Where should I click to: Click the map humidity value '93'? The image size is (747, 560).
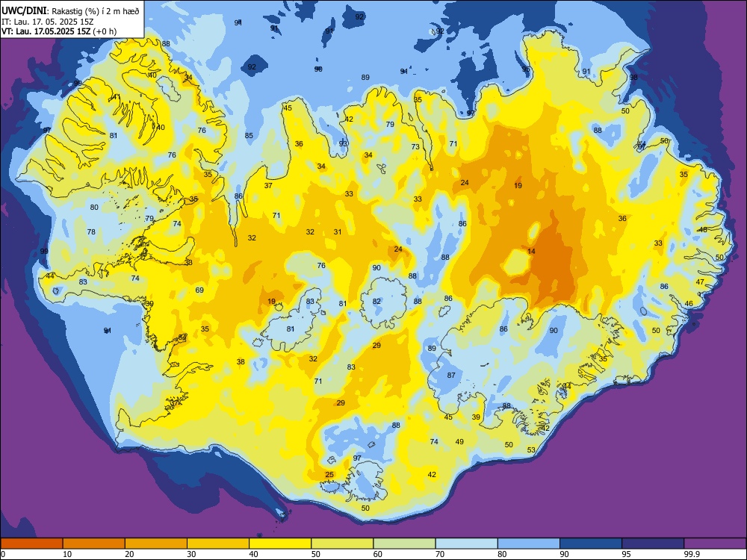coord(343,144)
